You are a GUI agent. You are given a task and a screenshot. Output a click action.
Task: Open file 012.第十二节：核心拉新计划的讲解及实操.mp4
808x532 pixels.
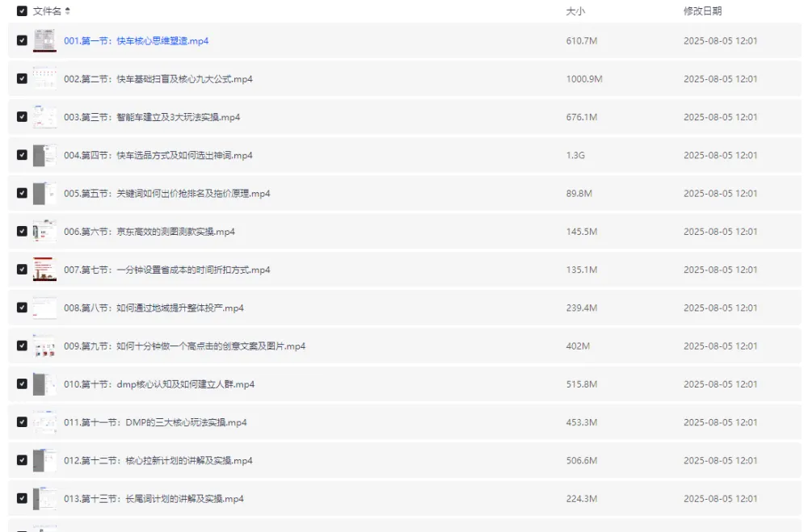[x=158, y=461]
